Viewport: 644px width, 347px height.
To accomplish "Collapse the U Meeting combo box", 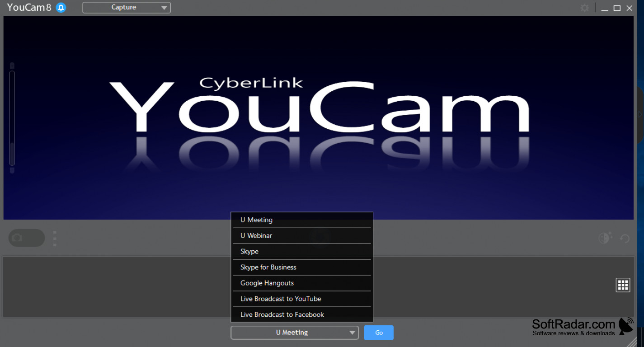I will point(295,333).
